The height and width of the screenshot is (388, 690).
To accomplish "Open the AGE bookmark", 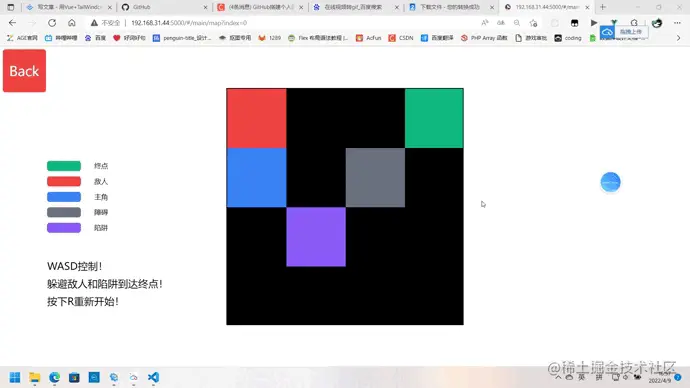I will pyautogui.click(x=22, y=38).
